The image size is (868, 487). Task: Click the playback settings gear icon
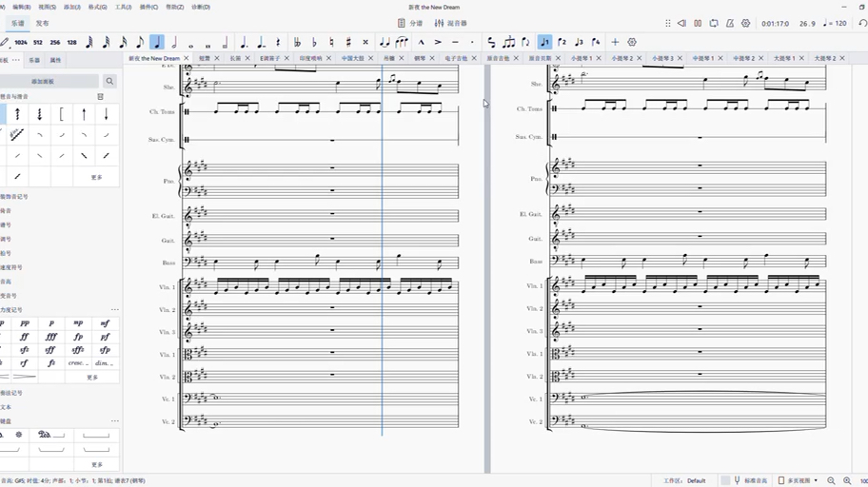(745, 23)
